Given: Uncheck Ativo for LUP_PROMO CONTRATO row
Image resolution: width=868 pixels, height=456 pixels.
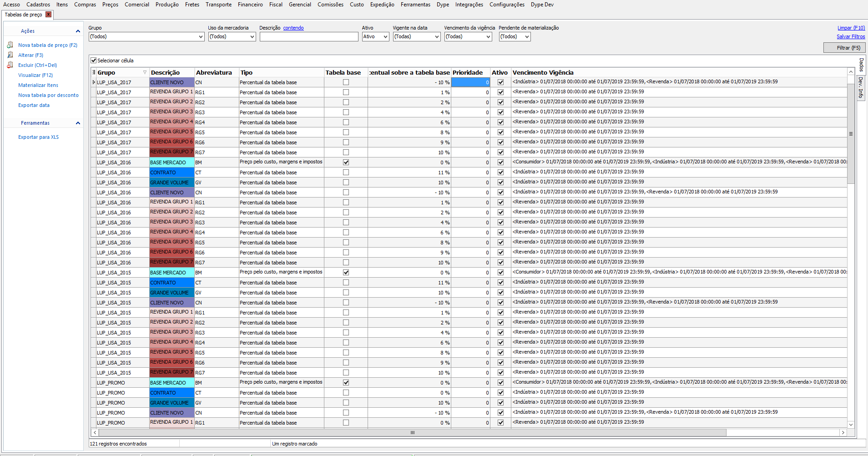Looking at the screenshot, I should click(x=500, y=393).
